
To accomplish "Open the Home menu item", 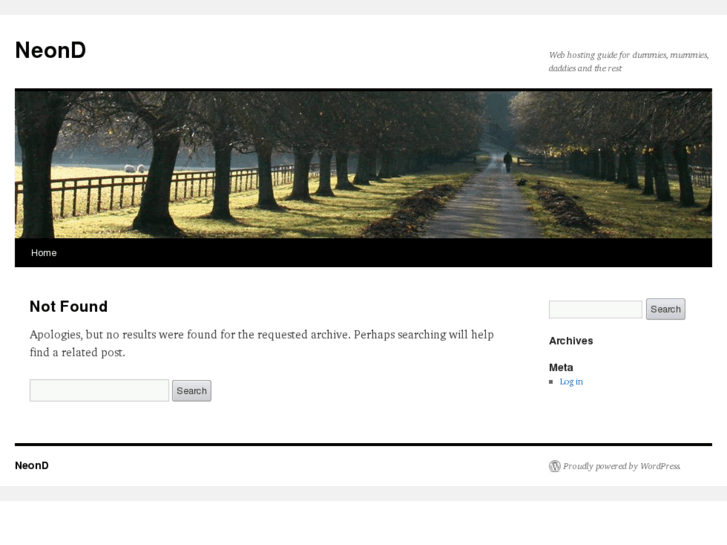I will 44,253.
